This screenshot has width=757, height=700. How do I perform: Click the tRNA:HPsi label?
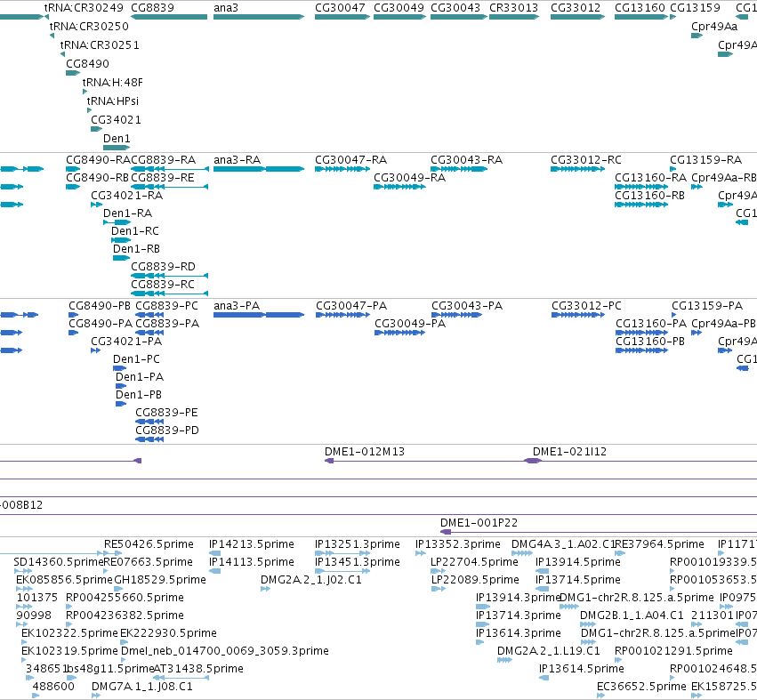click(x=112, y=101)
